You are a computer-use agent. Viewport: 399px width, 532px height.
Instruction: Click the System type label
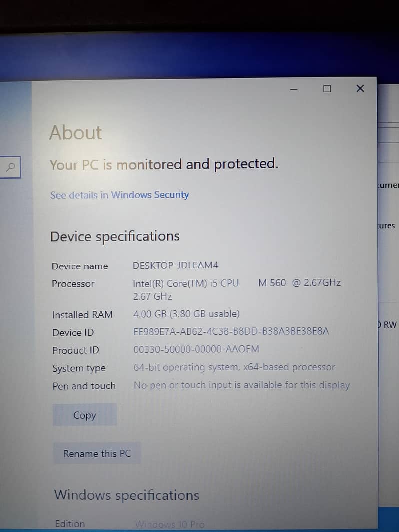[x=79, y=368]
